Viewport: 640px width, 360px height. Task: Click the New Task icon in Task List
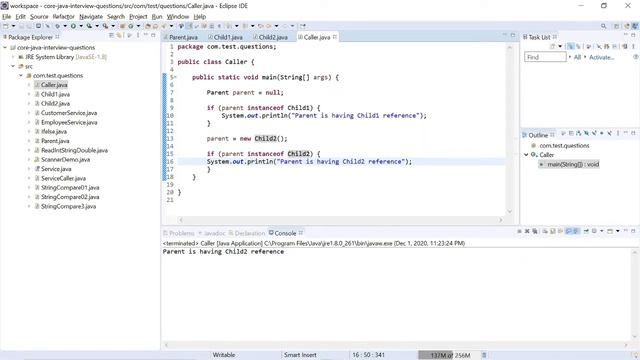click(x=552, y=47)
